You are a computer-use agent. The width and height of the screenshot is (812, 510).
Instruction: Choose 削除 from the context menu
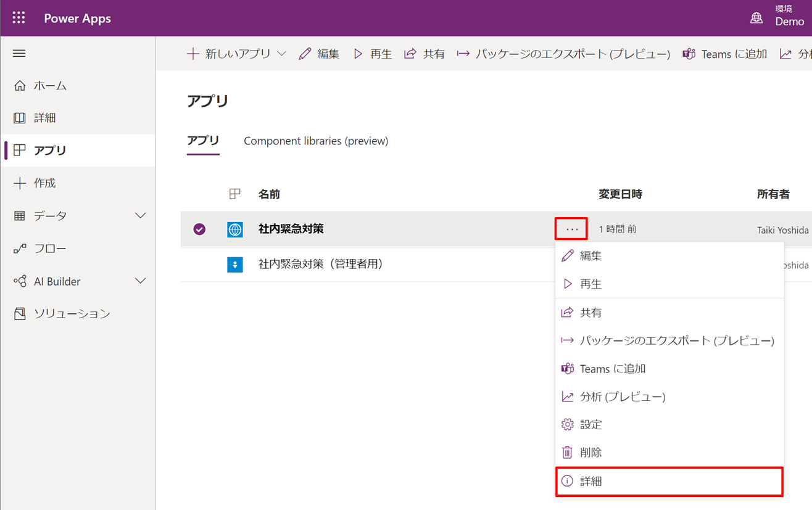tap(669, 453)
